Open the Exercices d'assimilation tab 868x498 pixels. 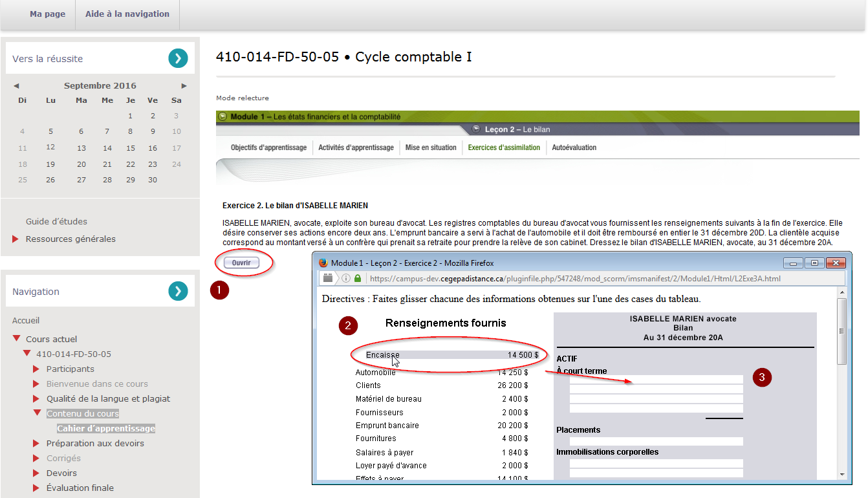pyautogui.click(x=504, y=147)
